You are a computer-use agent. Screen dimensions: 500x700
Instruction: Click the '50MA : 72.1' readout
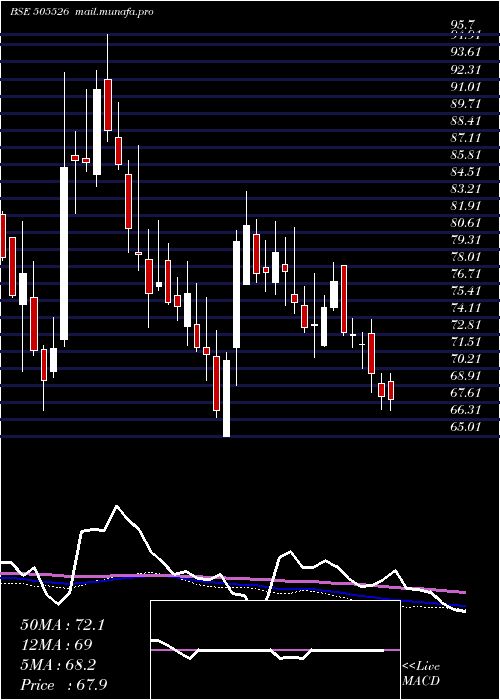pos(62,625)
